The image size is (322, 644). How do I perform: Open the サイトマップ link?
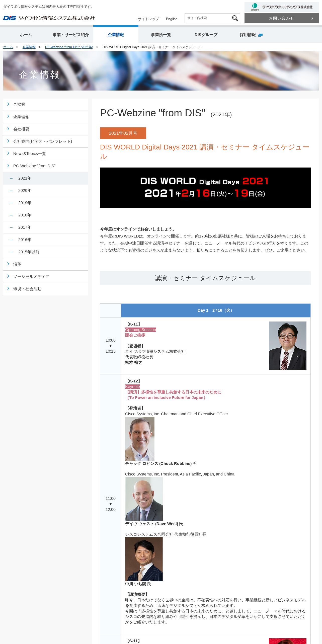click(x=148, y=19)
